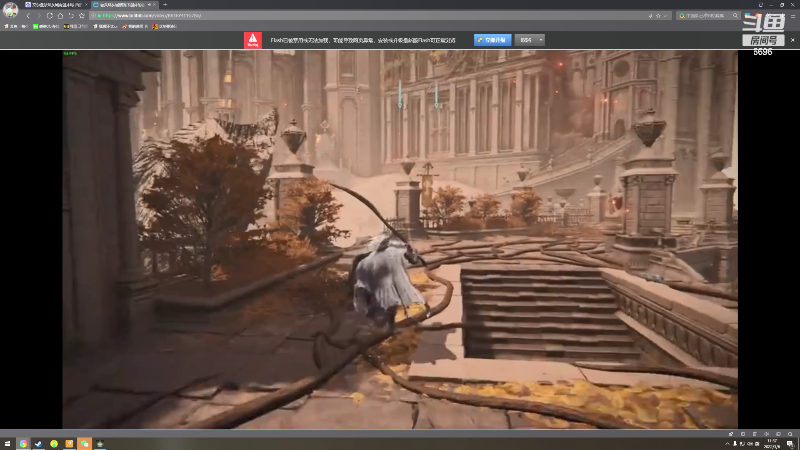The height and width of the screenshot is (450, 800).
Task: Open the last bookmark with the orange icon
Action: click(x=164, y=26)
